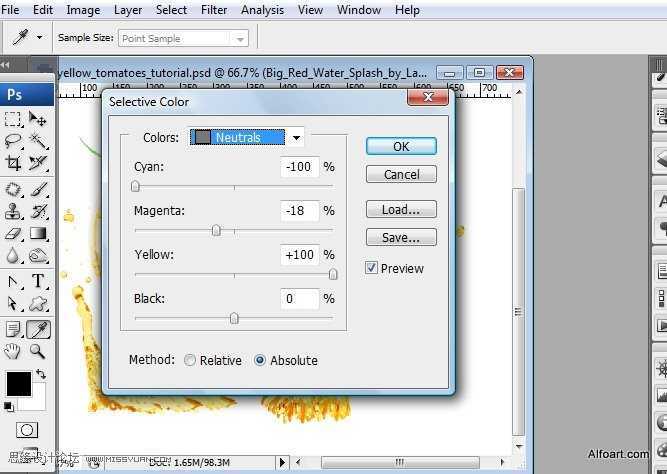Click the Magenta percentage input field
The image size is (667, 474).
[x=299, y=211]
